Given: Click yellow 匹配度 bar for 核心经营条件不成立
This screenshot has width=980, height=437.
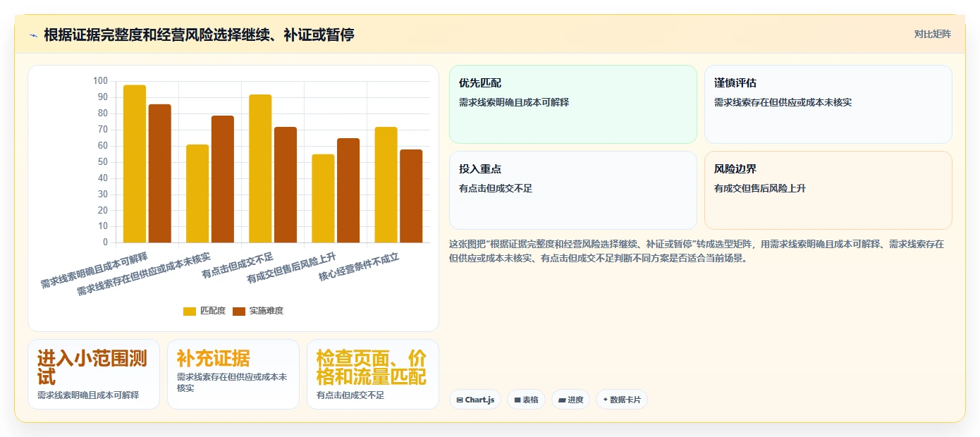Looking at the screenshot, I should (x=386, y=185).
